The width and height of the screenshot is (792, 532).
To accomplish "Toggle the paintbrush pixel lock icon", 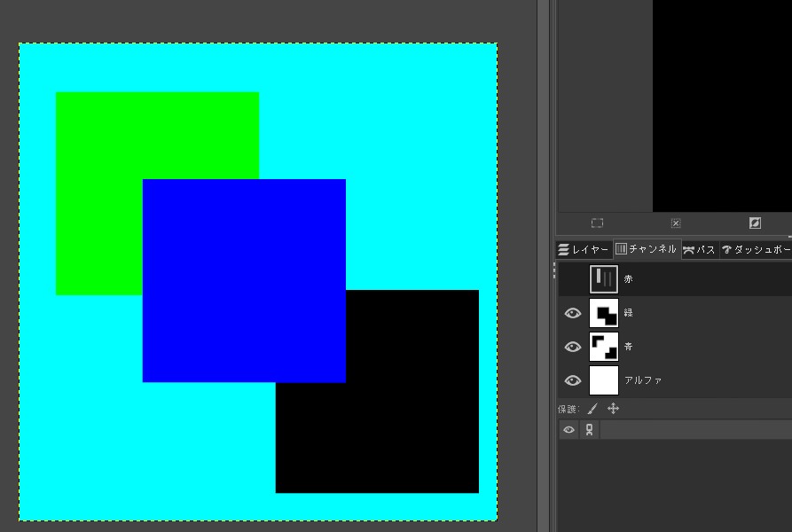I will 592,409.
